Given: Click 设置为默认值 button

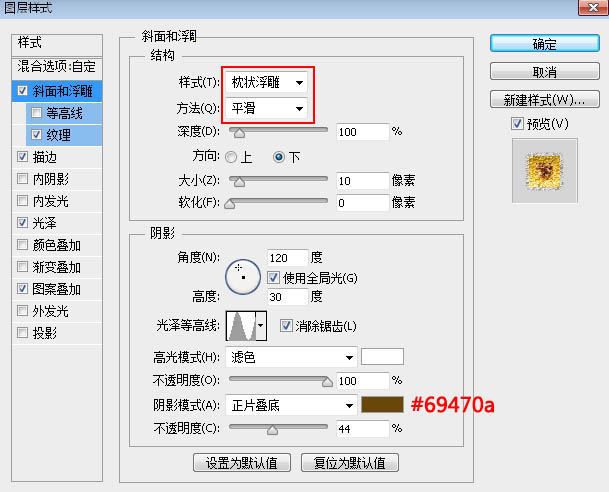Looking at the screenshot, I should click(242, 462).
